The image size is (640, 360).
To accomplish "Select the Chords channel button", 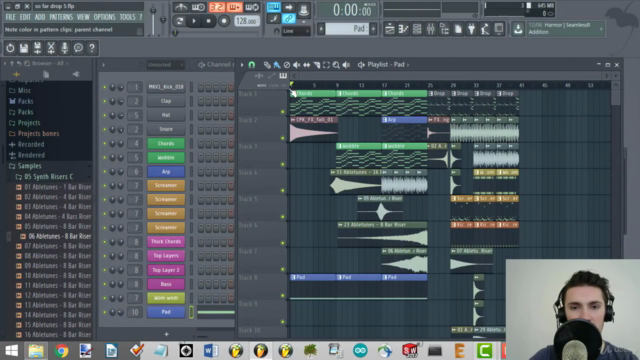I will [x=166, y=143].
